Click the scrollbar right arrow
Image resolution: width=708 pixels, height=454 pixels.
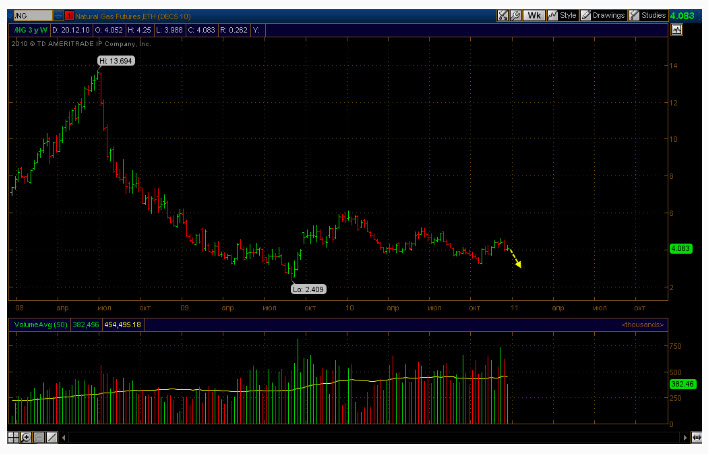point(685,437)
